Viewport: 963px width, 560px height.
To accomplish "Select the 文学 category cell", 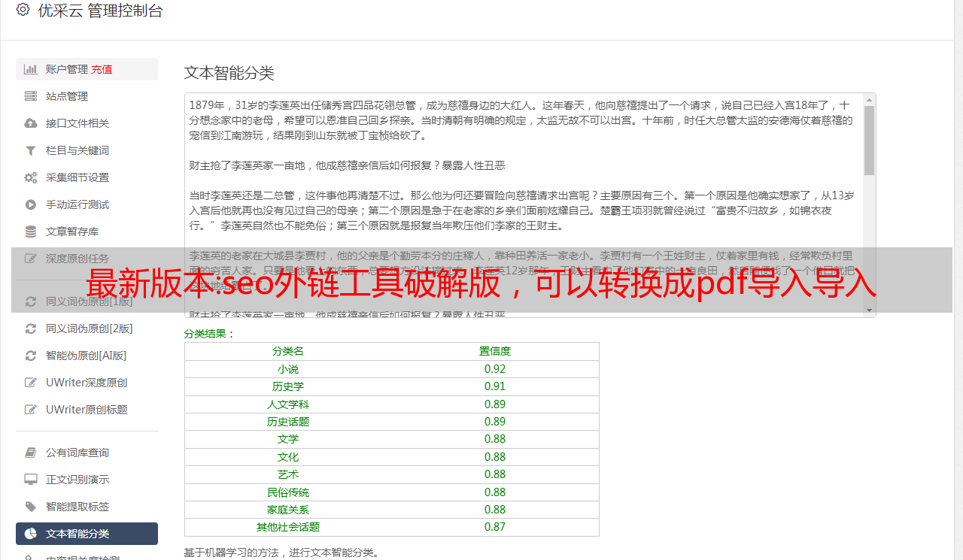I will click(x=288, y=439).
